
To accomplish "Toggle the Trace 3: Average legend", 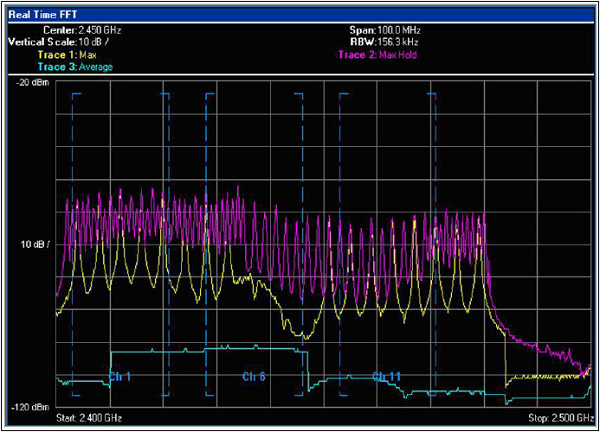I will tap(76, 66).
